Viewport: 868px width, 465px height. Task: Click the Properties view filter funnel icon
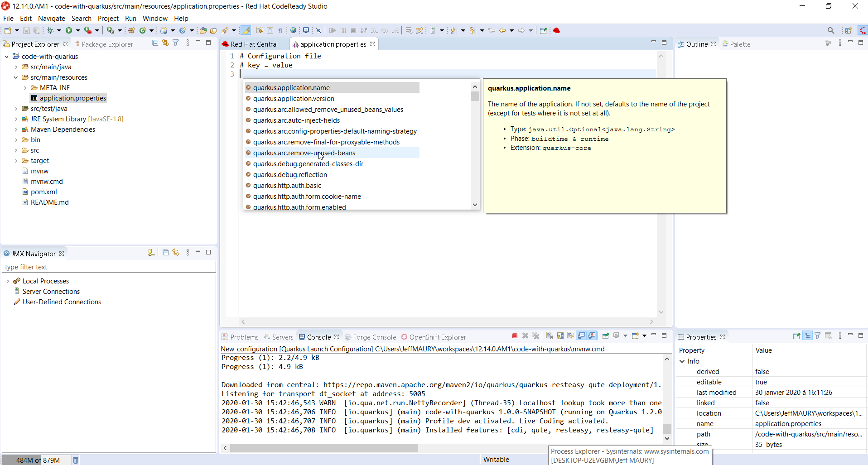point(818,336)
